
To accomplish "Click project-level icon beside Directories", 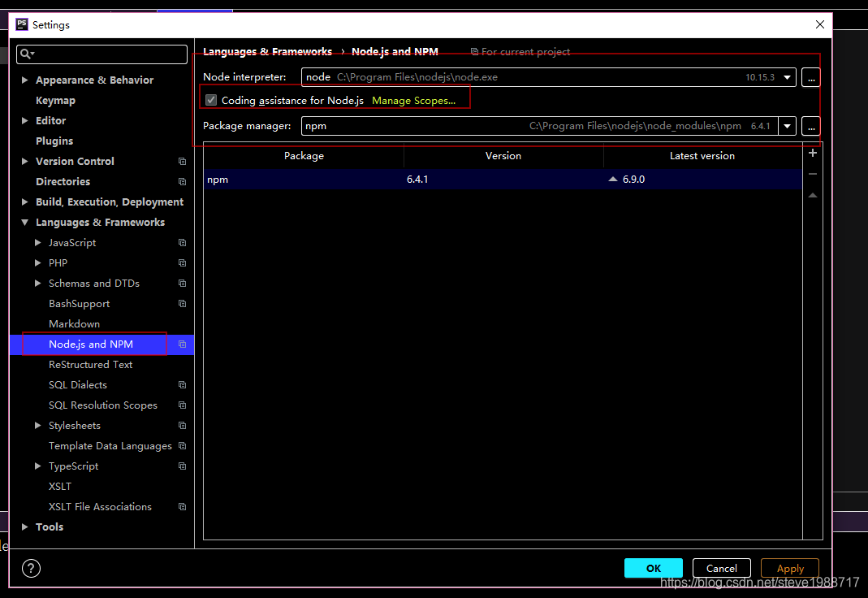I will coord(182,182).
